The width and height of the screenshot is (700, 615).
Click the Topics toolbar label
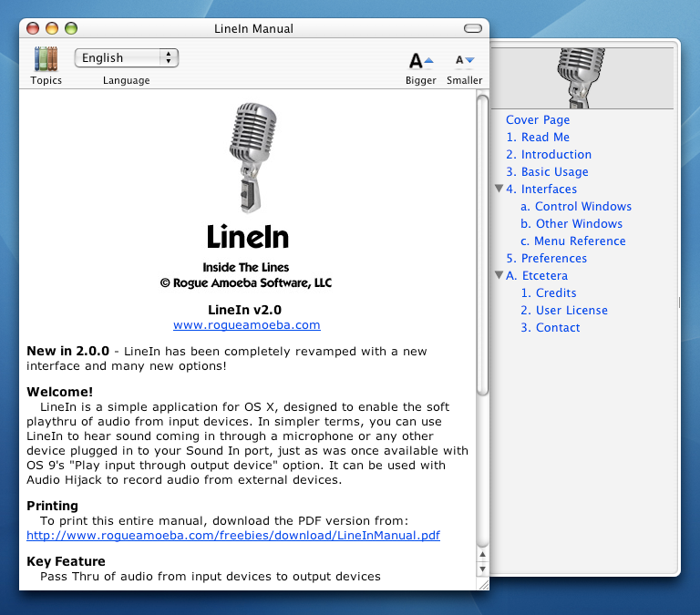tap(46, 80)
